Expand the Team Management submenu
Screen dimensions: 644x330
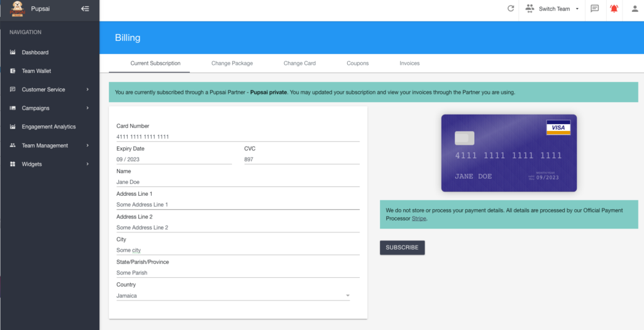87,145
